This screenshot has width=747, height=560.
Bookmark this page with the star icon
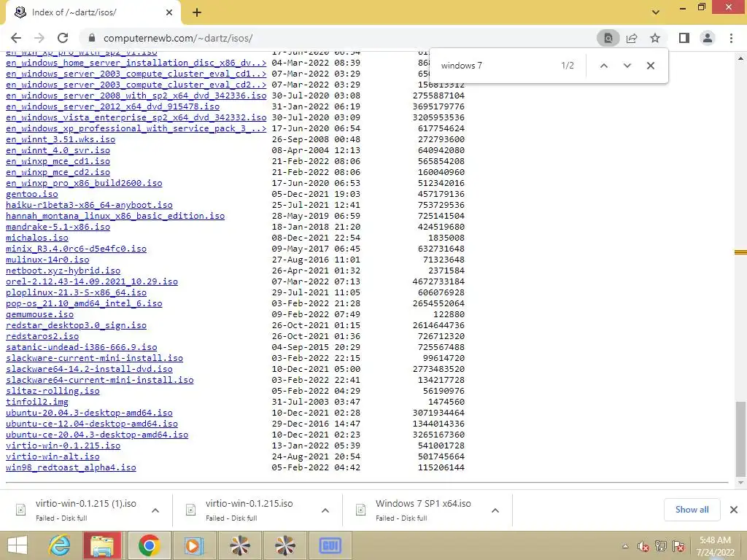coord(655,38)
